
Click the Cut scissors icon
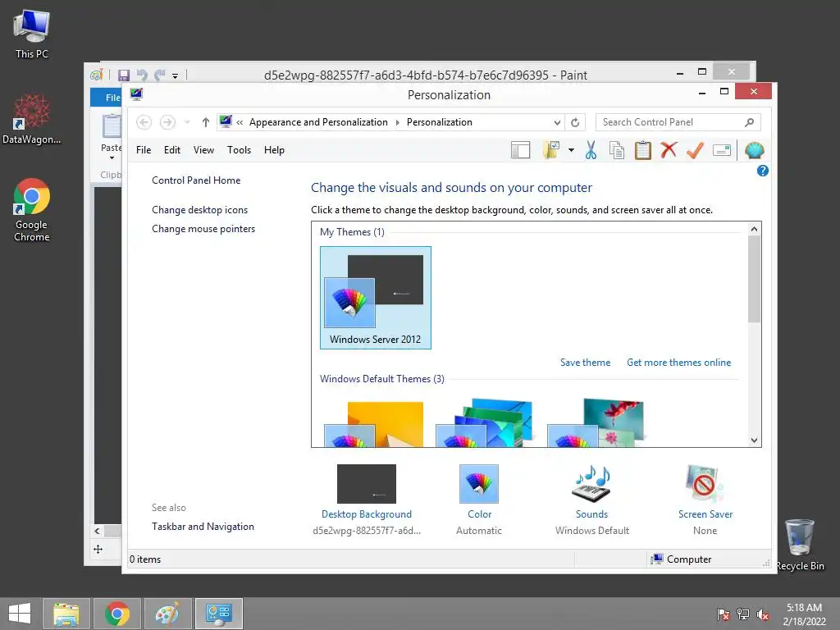[x=591, y=151]
